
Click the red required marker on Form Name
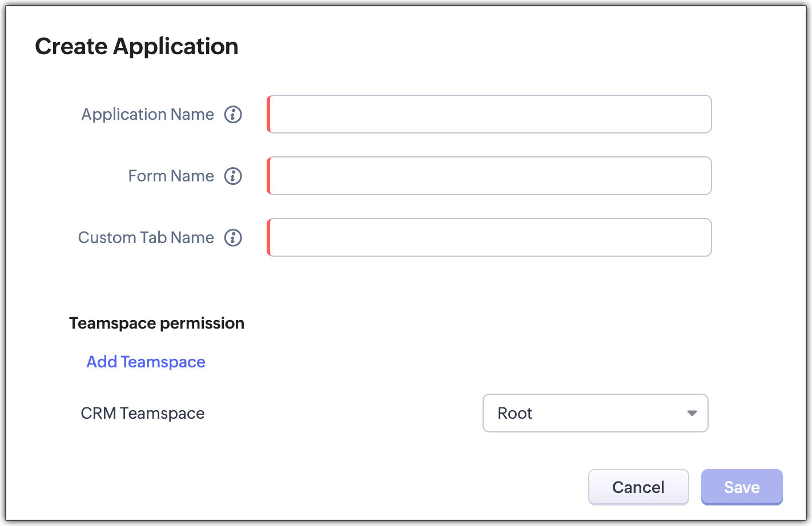[268, 176]
